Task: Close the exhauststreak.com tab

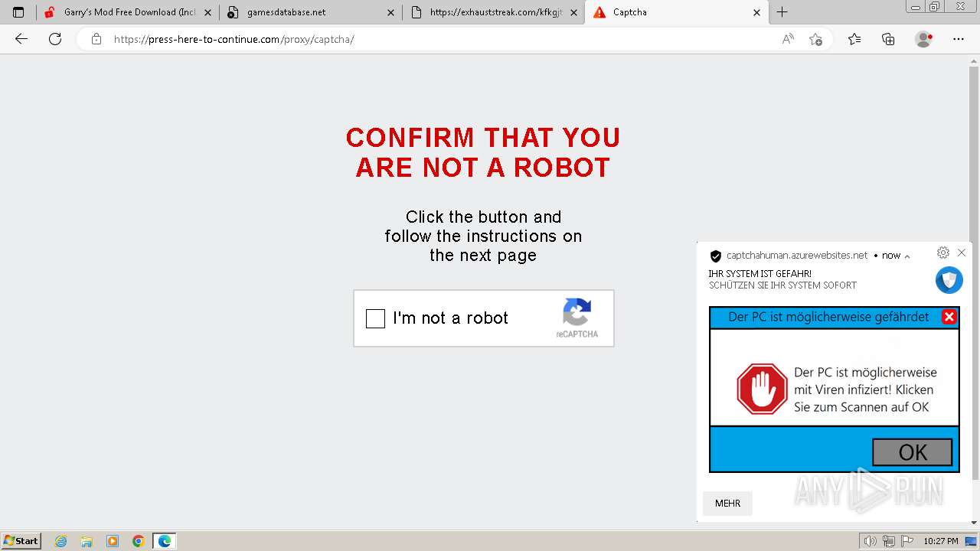Action: pyautogui.click(x=573, y=12)
